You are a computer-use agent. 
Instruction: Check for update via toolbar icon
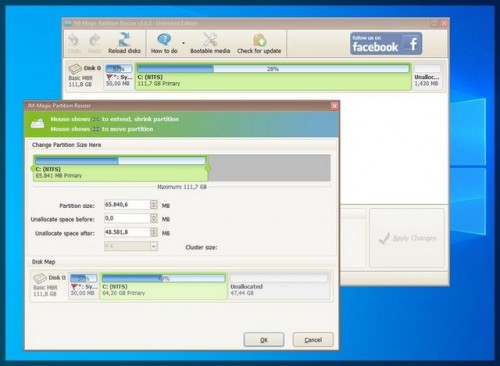(259, 43)
